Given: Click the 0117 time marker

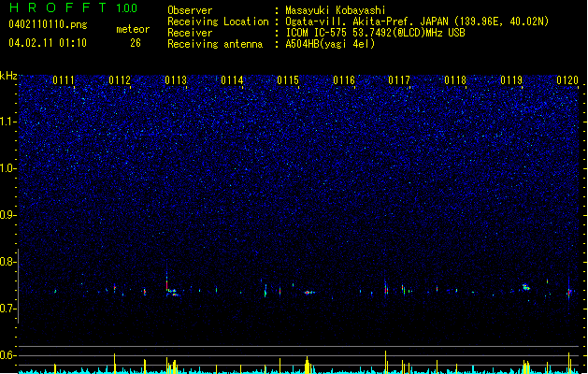Looking at the screenshot, I should pos(399,80).
